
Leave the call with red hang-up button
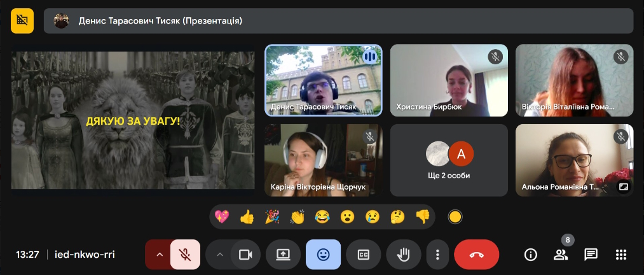point(476,255)
